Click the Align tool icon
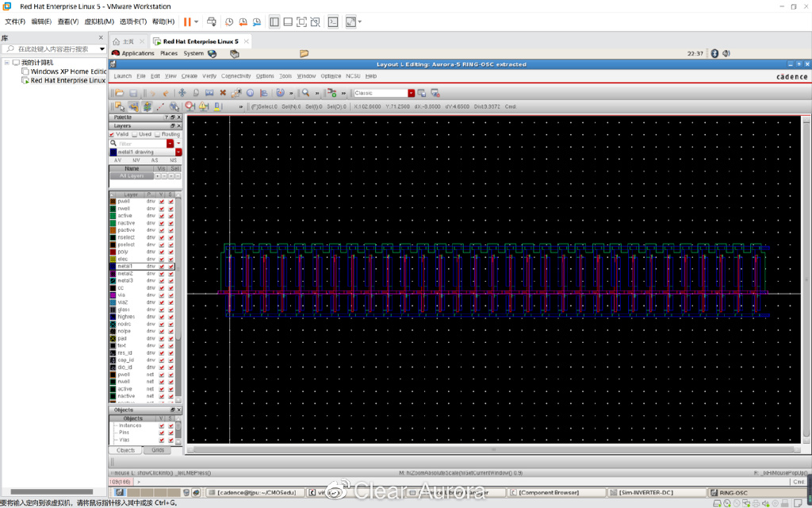The image size is (812, 508). tap(263, 93)
